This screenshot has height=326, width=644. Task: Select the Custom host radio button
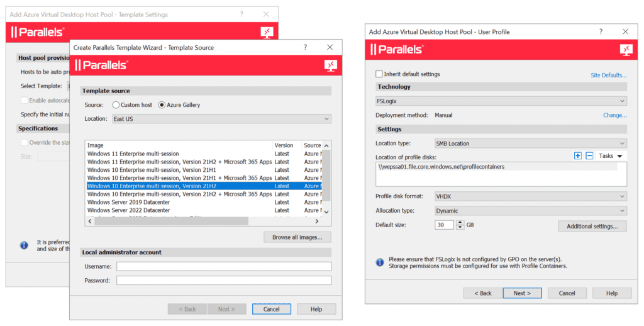click(x=116, y=105)
